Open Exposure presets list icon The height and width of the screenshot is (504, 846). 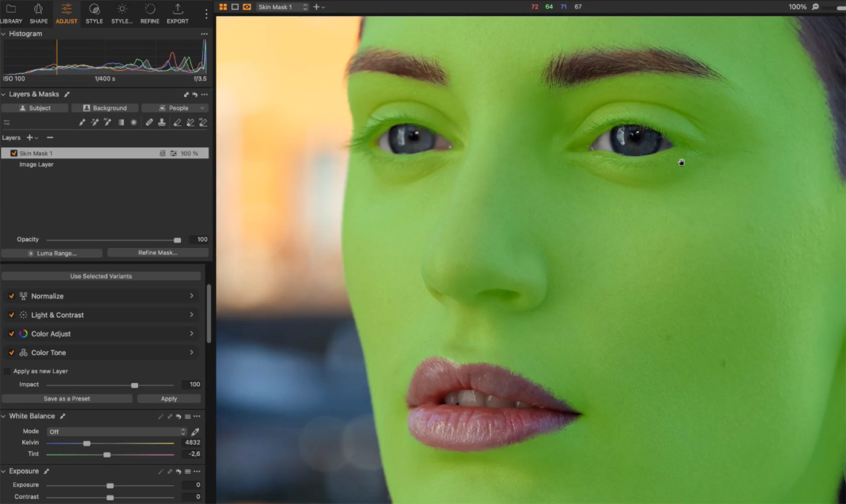[x=187, y=471]
